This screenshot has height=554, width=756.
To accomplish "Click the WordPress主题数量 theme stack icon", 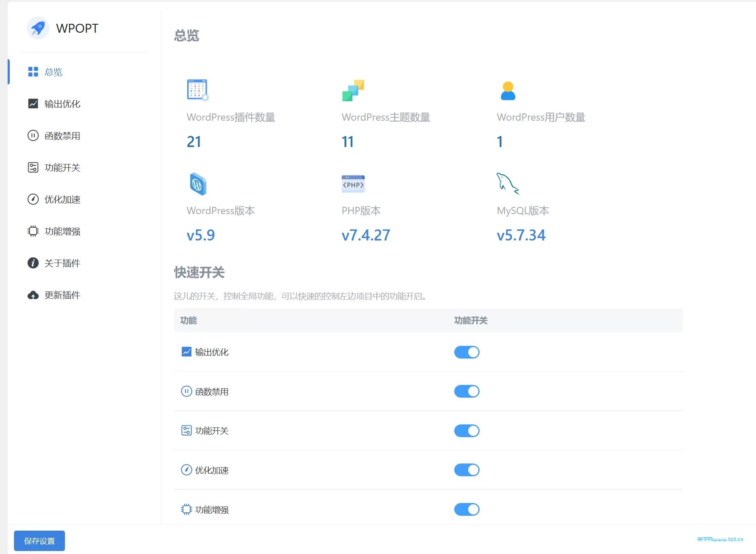I will [353, 90].
